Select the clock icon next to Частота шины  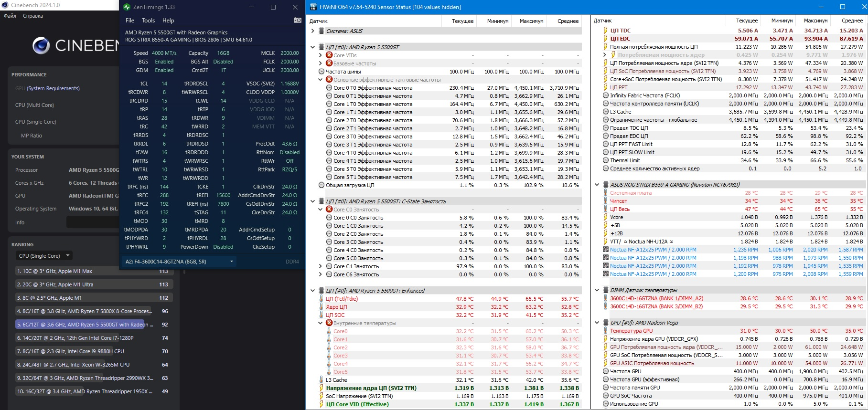pos(321,72)
